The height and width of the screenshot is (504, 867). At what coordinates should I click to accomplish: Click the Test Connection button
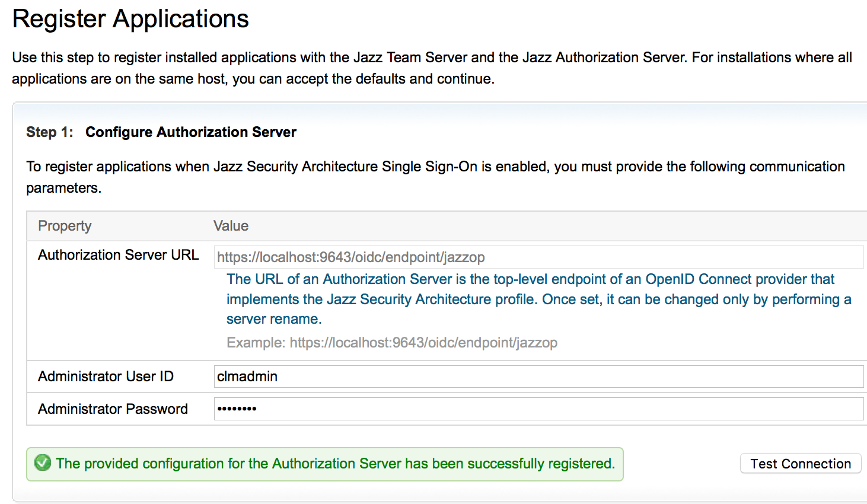click(801, 464)
